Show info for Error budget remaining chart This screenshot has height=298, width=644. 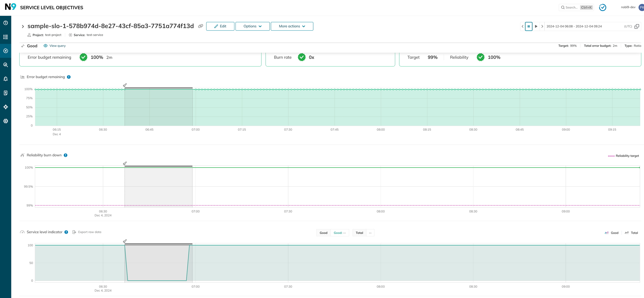(x=69, y=77)
